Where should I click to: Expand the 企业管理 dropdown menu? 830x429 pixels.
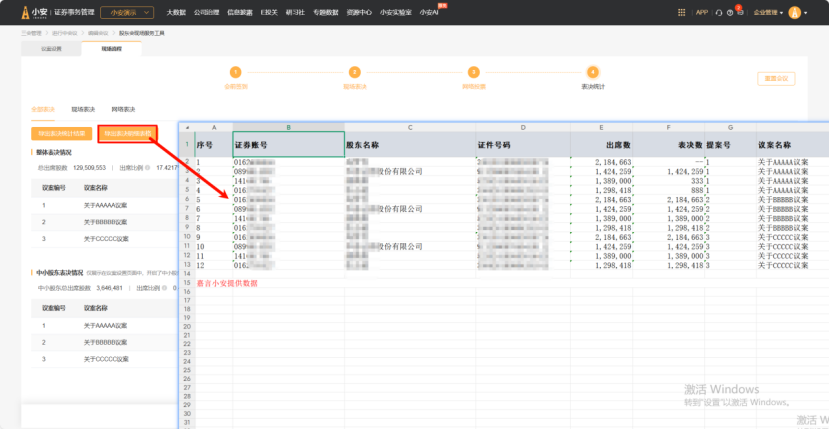768,12
